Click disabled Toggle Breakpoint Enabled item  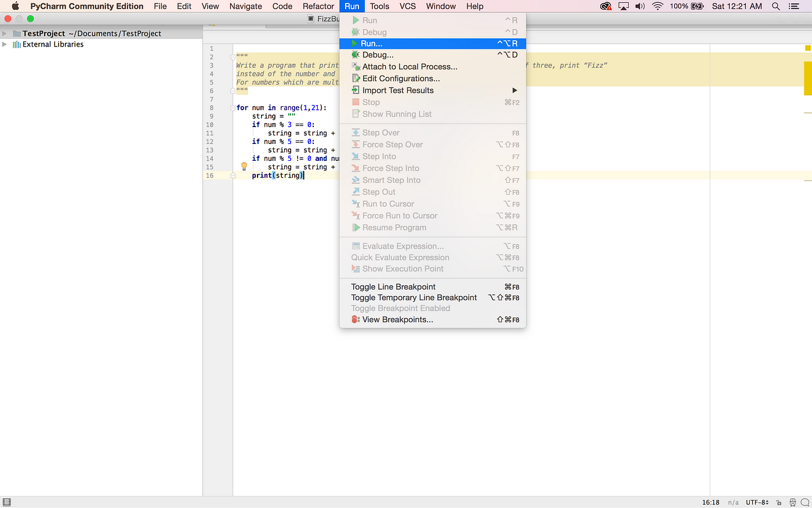433,308
